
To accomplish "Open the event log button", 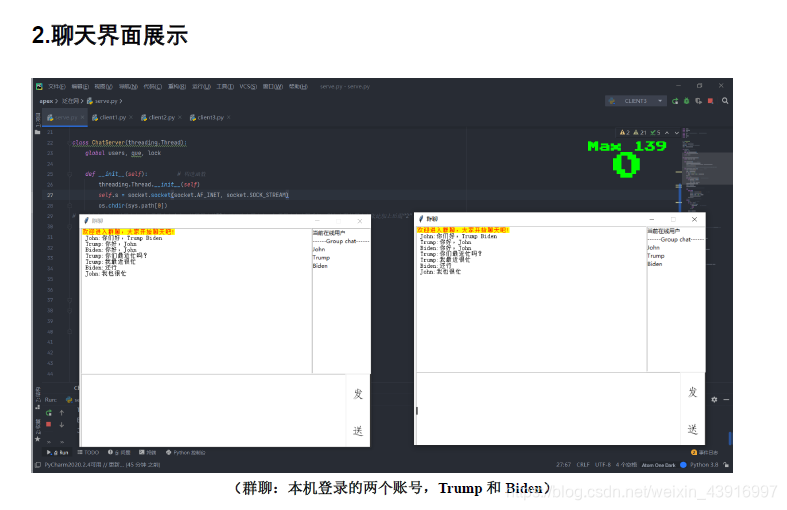I will pyautogui.click(x=705, y=453).
